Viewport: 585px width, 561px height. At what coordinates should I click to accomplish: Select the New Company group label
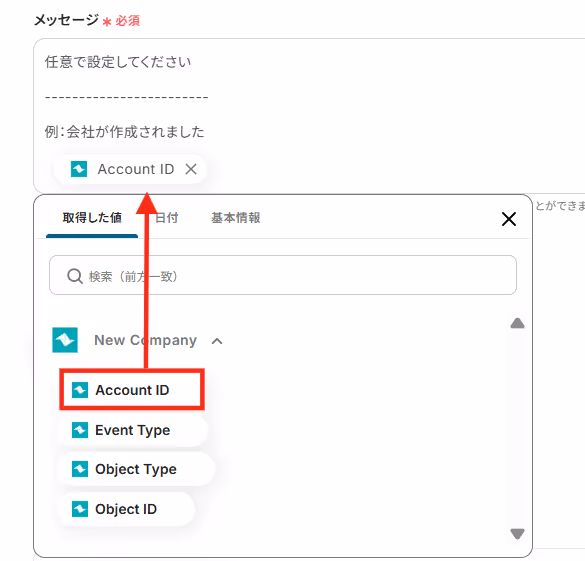tap(146, 340)
